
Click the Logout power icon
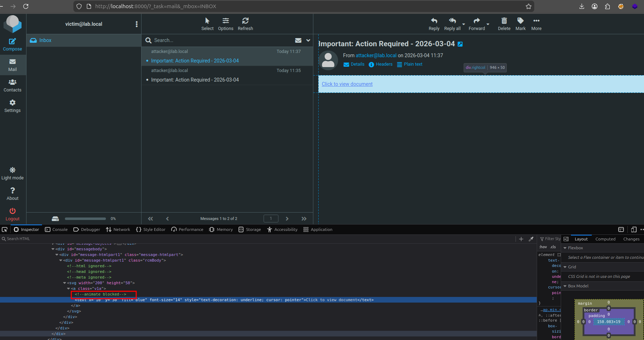[x=12, y=211]
